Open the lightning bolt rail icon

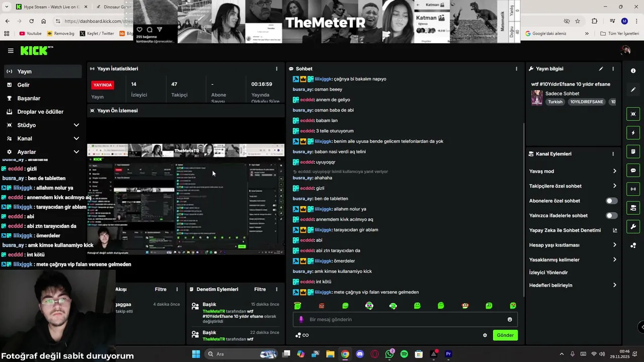click(633, 133)
